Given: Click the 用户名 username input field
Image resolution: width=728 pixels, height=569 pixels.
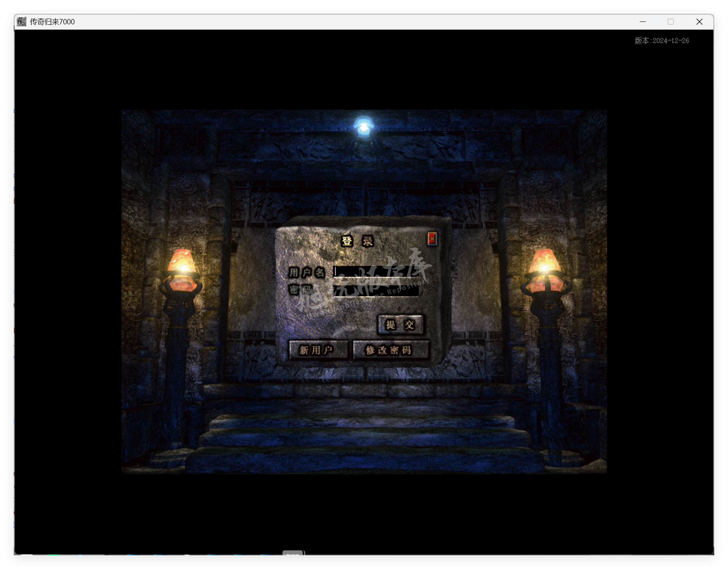Looking at the screenshot, I should pos(375,272).
